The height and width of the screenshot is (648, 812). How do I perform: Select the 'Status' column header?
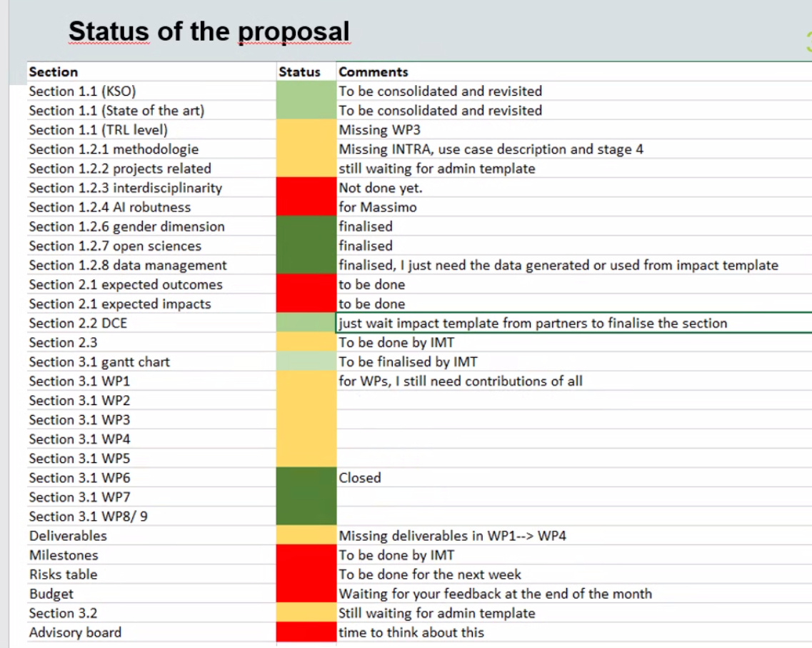click(299, 71)
